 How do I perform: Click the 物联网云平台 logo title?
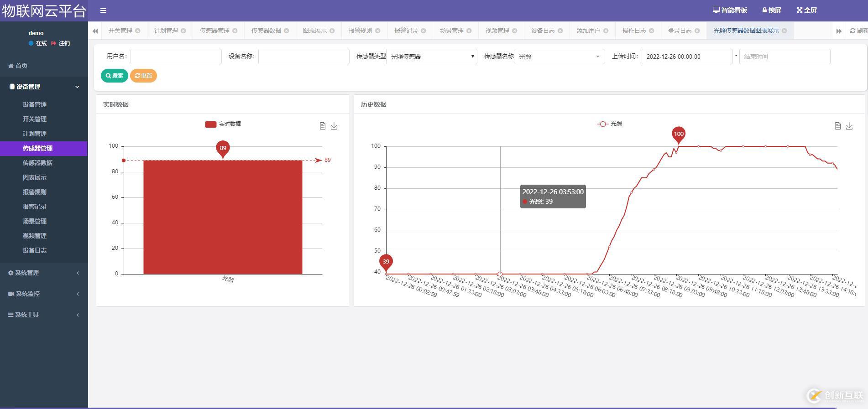point(44,10)
